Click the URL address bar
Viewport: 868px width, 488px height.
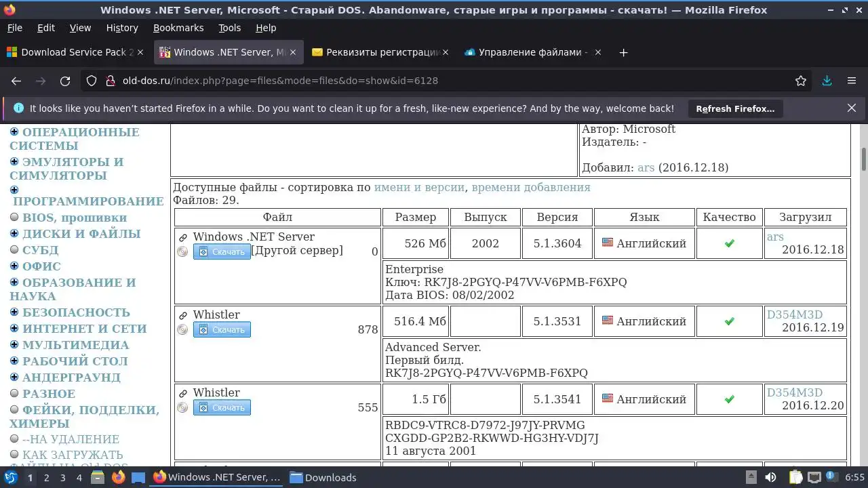point(448,81)
